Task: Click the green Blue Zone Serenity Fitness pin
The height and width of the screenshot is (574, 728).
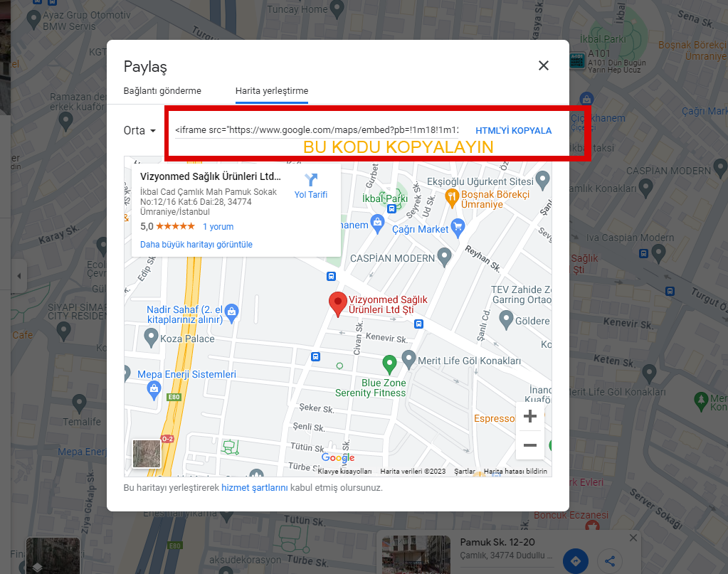Action: pos(389,364)
